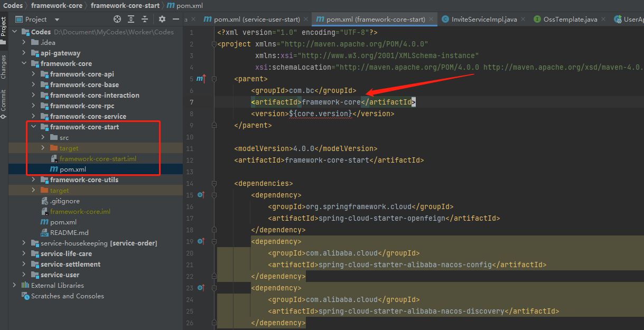The image size is (644, 330).
Task: Click the src folder icon
Action: [54, 137]
